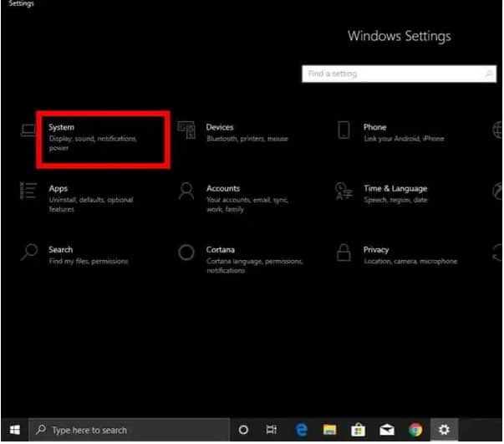The height and width of the screenshot is (444, 504).
Task: Open the Apps settings category
Action: tap(59, 189)
